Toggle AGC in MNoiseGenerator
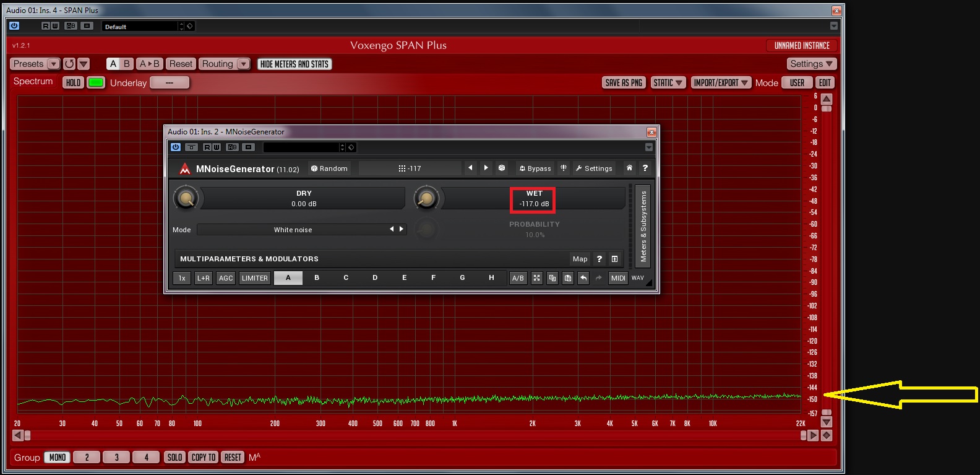Viewport: 980px width, 475px height. click(226, 278)
